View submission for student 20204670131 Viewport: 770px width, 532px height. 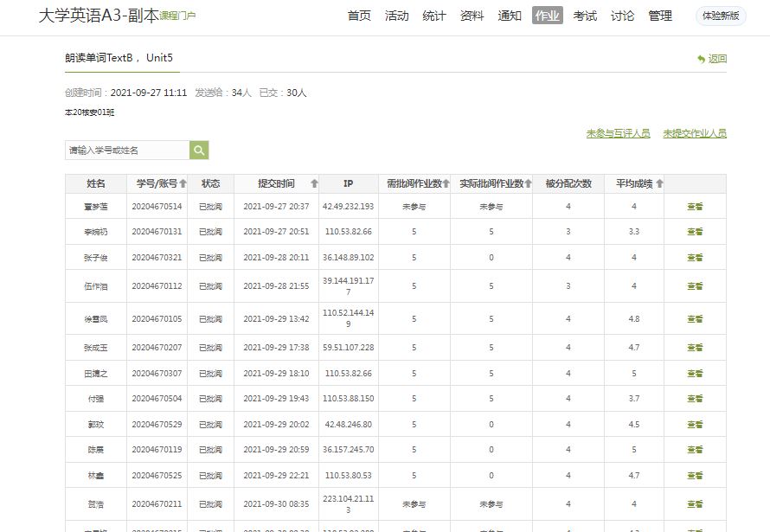point(695,232)
